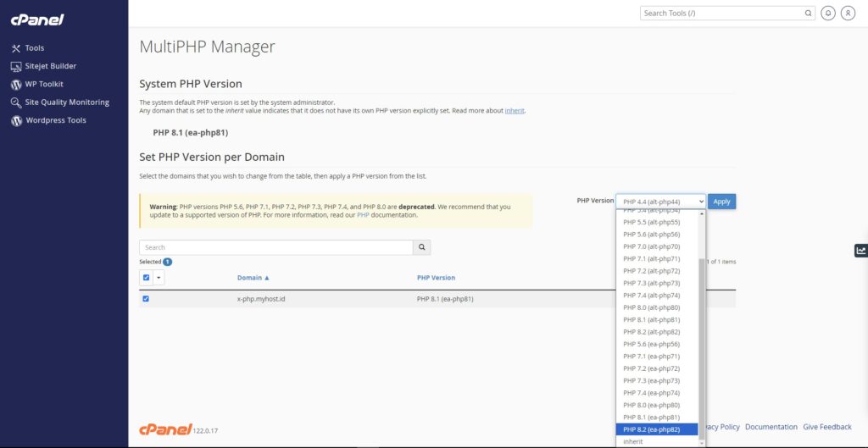Choose PHP 7.2 (ea-php72) option
Image resolution: width=868 pixels, height=448 pixels.
point(657,368)
